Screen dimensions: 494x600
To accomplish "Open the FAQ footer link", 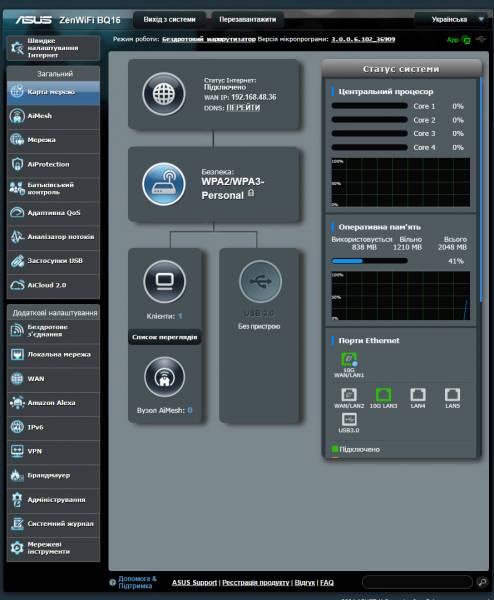I will click(x=327, y=582).
